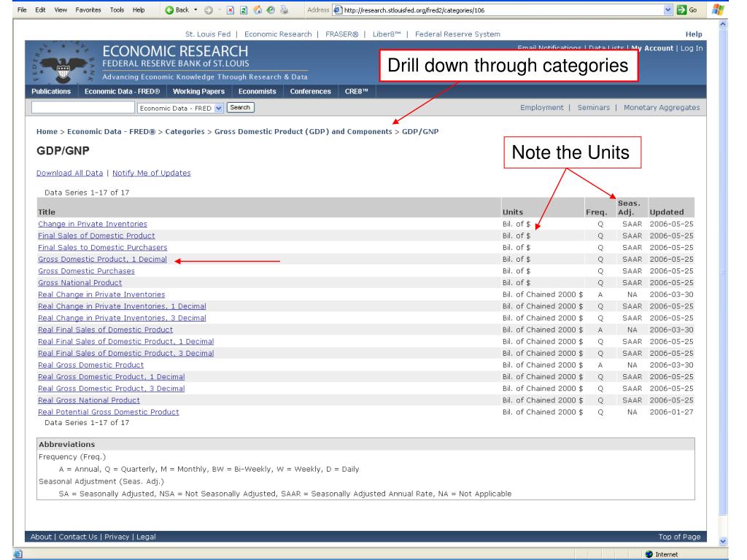Click the search text field

point(83,108)
